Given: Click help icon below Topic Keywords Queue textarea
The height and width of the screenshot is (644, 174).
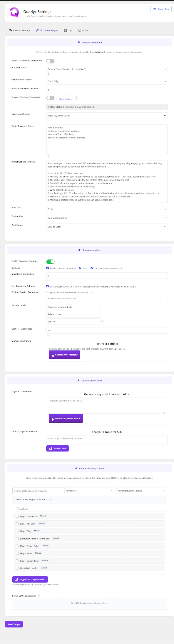Looking at the screenshot, I should click(49, 156).
